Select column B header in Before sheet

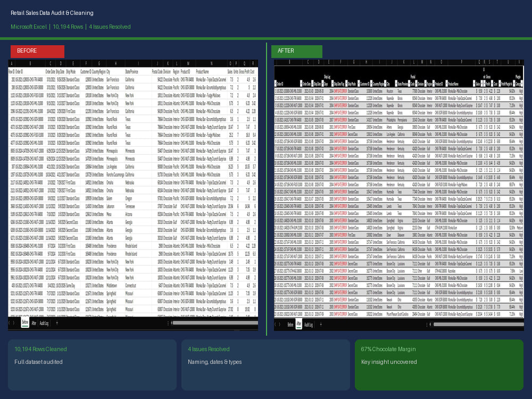pos(30,63)
